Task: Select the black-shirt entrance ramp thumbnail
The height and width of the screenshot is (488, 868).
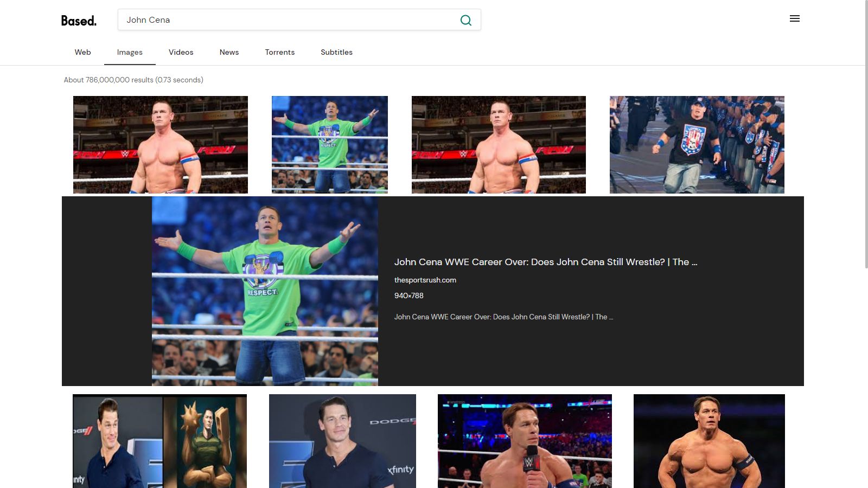Action: point(697,145)
